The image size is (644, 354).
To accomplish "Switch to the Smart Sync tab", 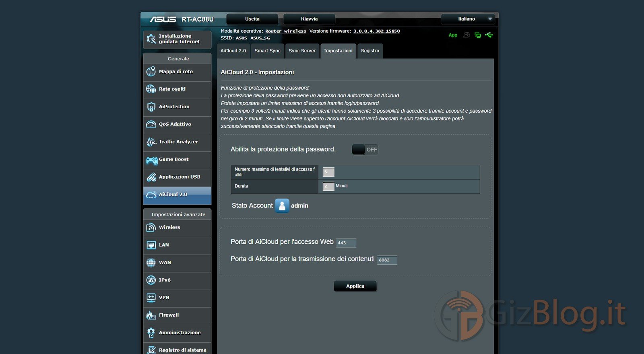I will tap(267, 51).
